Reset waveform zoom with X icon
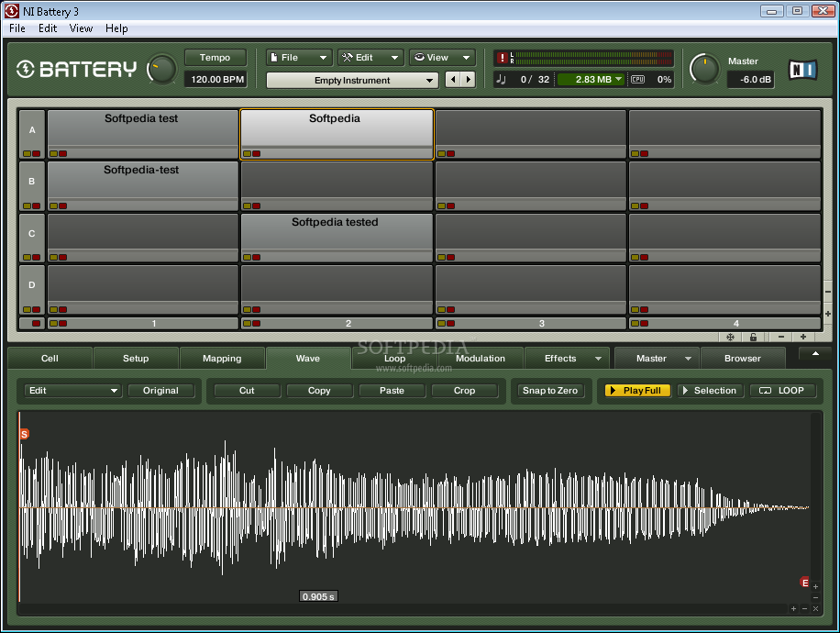This screenshot has height=633, width=840. coord(815,608)
